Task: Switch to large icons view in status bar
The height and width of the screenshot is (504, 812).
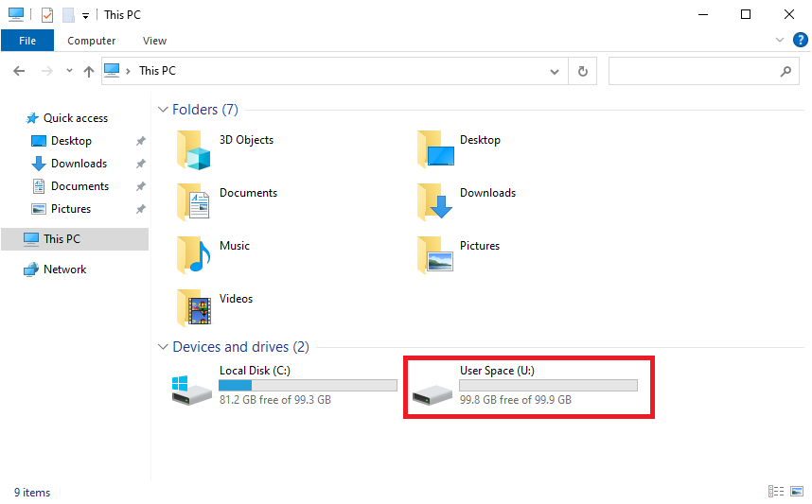Action: coord(797,491)
